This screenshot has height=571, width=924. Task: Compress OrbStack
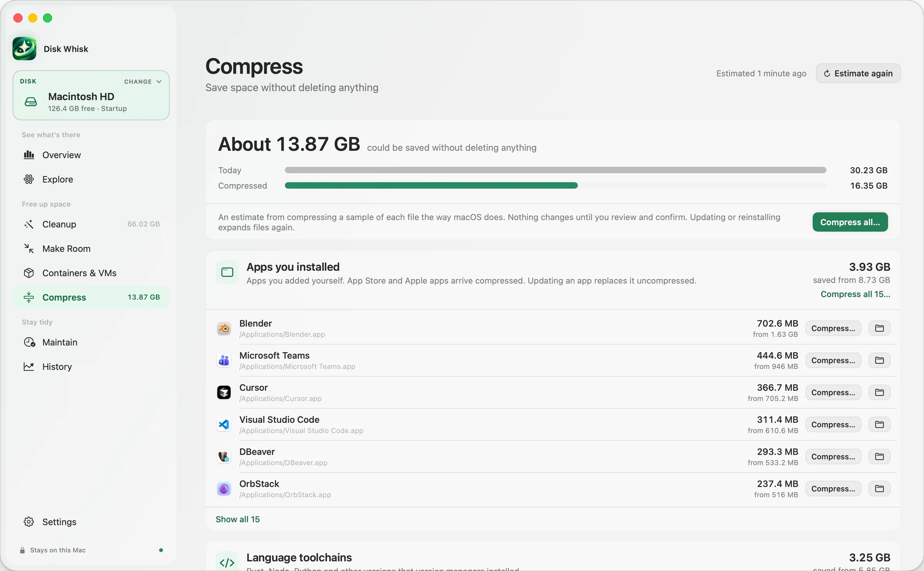(833, 488)
